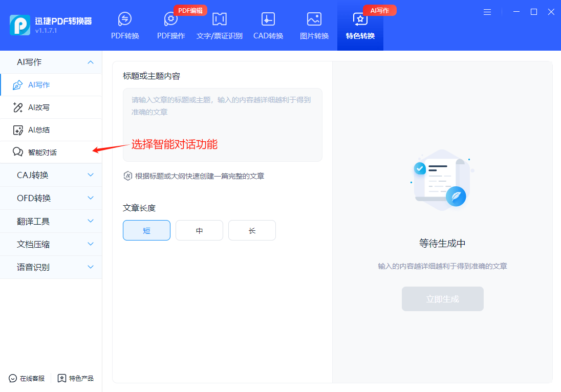
Task: Open 在线客服 customer service icon
Action: tap(13, 378)
